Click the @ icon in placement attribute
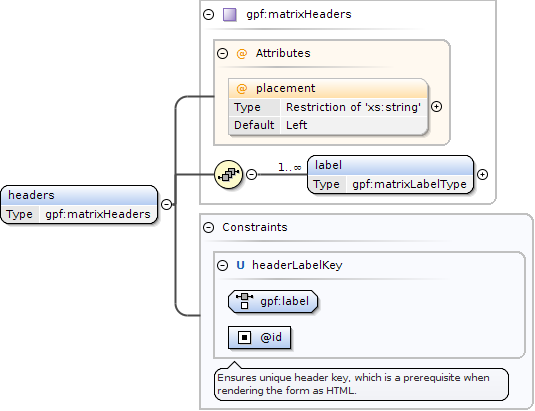535x411 pixels. 242,89
